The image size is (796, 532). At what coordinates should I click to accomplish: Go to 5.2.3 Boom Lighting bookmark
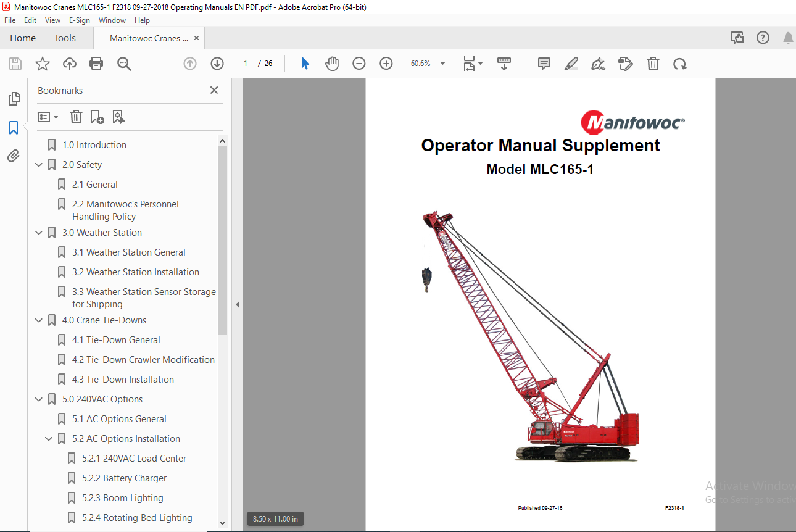pyautogui.click(x=123, y=498)
